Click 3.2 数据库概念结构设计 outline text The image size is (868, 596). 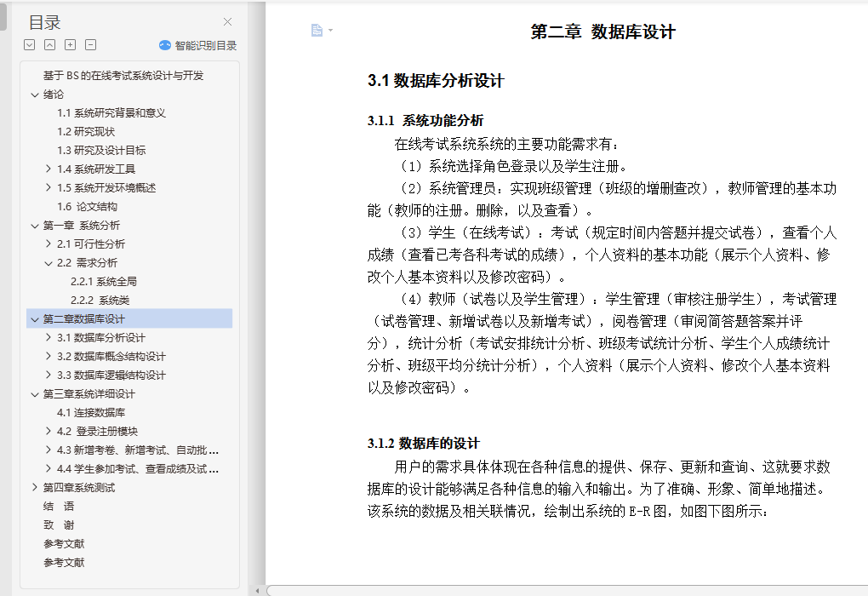coord(111,356)
